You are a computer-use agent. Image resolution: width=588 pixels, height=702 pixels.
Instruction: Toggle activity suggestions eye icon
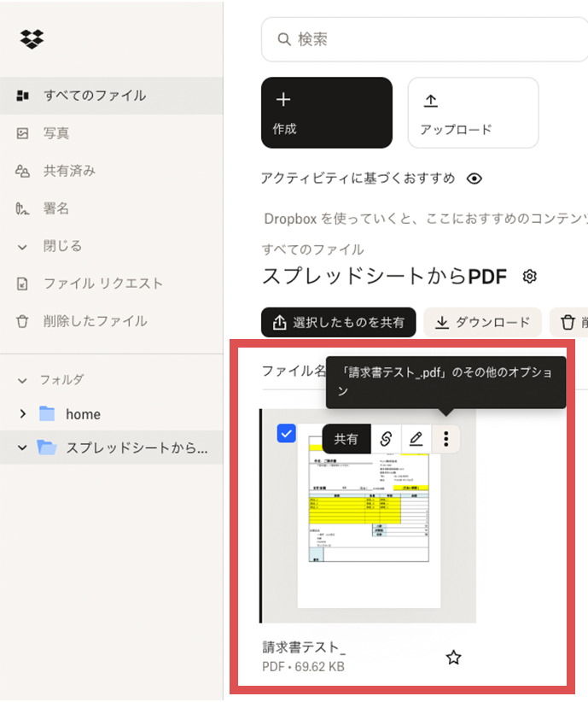474,178
